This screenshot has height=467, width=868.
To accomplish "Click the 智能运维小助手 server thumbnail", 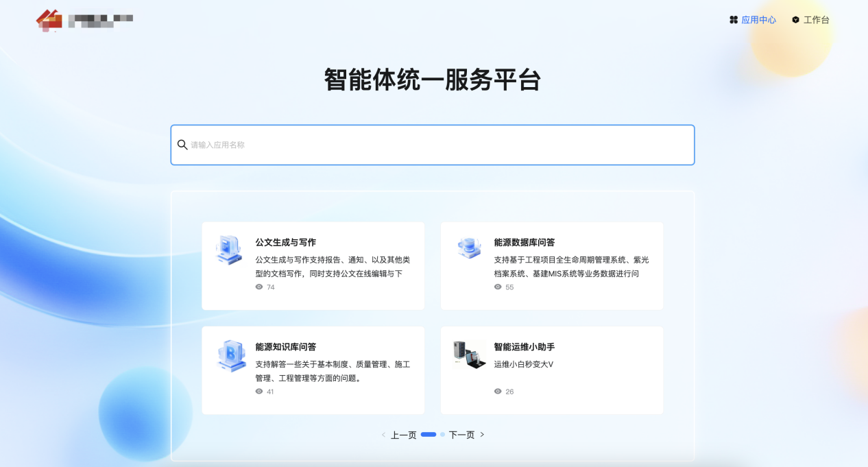I will click(x=470, y=355).
